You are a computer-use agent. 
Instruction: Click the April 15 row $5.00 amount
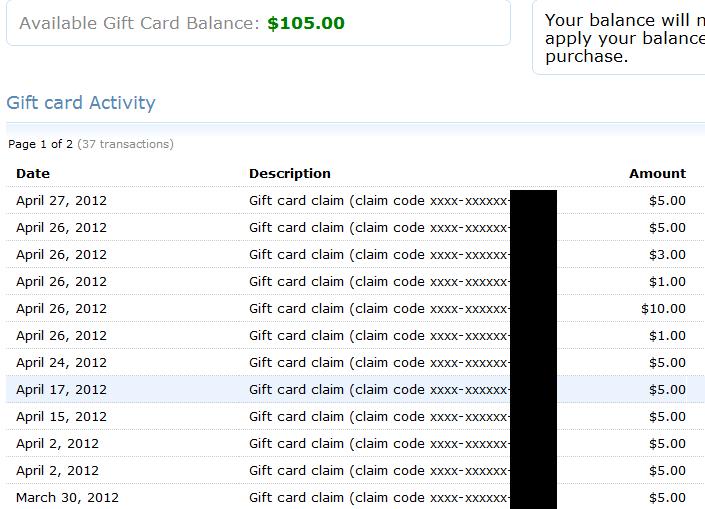[x=667, y=416]
